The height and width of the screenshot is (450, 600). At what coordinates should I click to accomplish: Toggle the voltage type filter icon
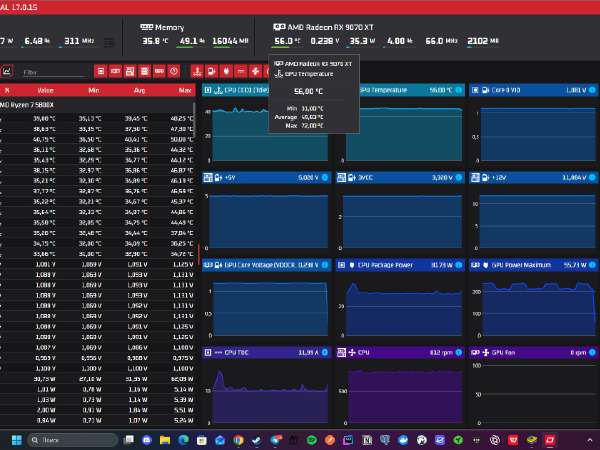[212, 71]
